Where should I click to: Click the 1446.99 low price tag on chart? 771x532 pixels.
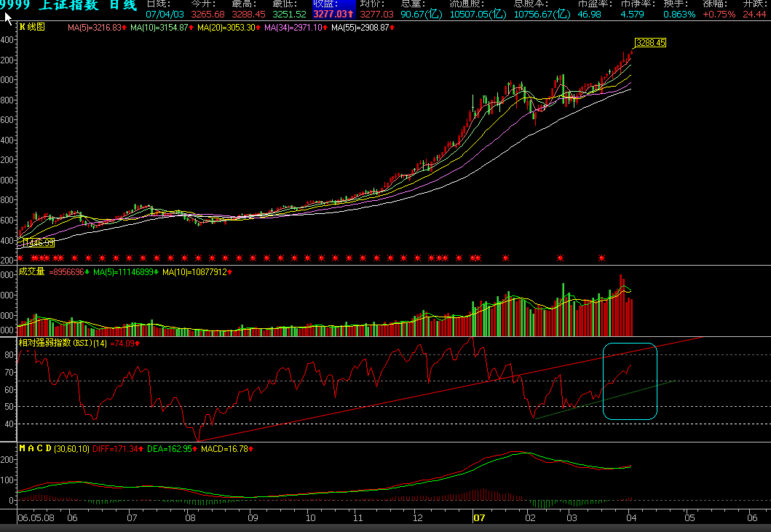[39, 242]
